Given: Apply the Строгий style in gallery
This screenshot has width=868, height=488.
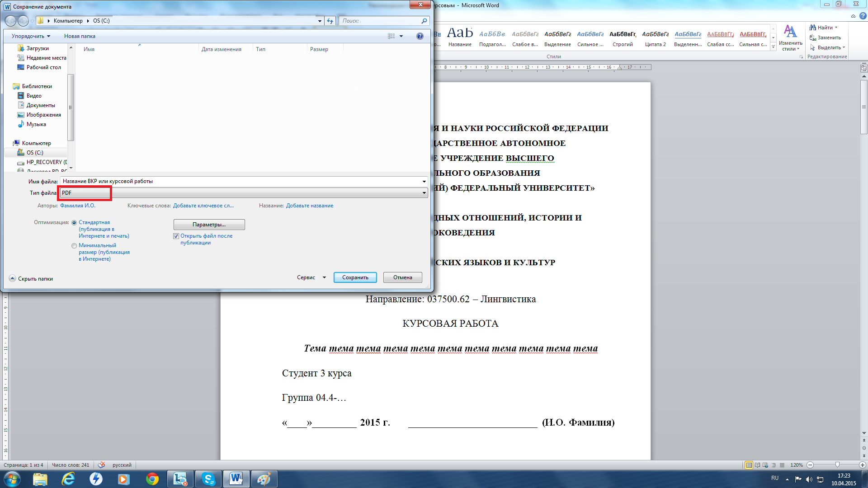Looking at the screenshot, I should pos(623,38).
